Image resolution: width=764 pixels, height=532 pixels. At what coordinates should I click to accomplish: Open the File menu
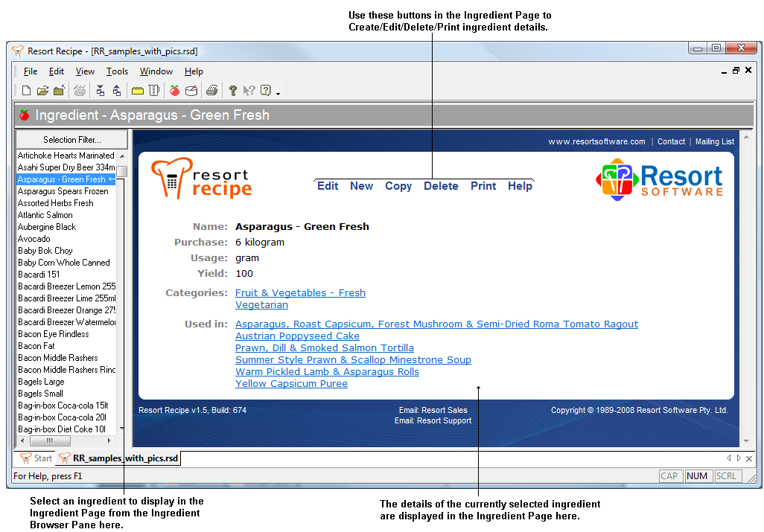pos(31,71)
